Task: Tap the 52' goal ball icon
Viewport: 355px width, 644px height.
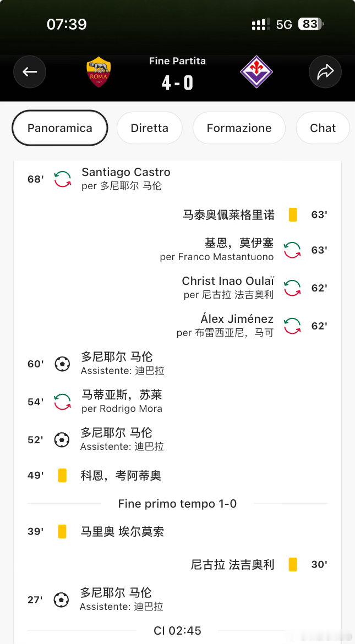Action: pyautogui.click(x=62, y=440)
